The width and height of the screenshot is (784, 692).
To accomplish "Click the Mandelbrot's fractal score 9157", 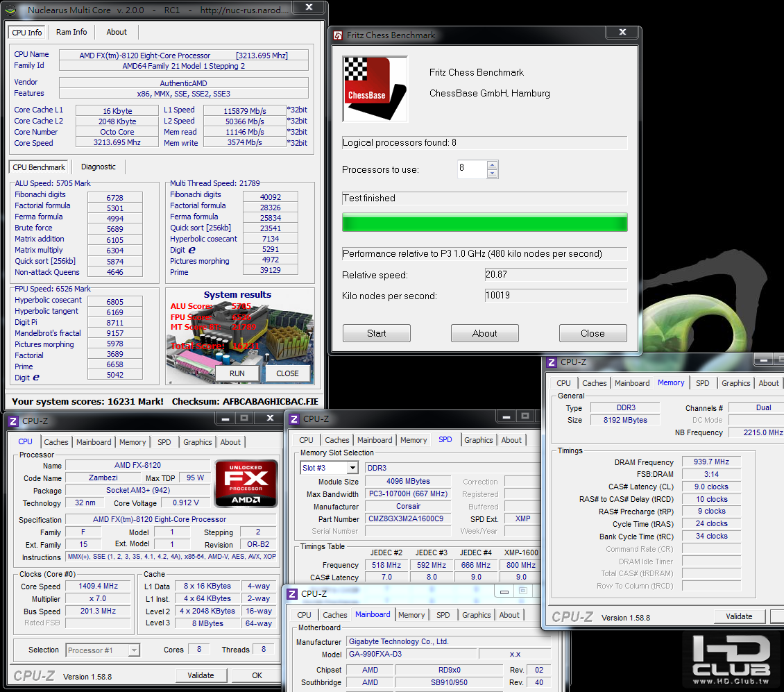I will (115, 333).
